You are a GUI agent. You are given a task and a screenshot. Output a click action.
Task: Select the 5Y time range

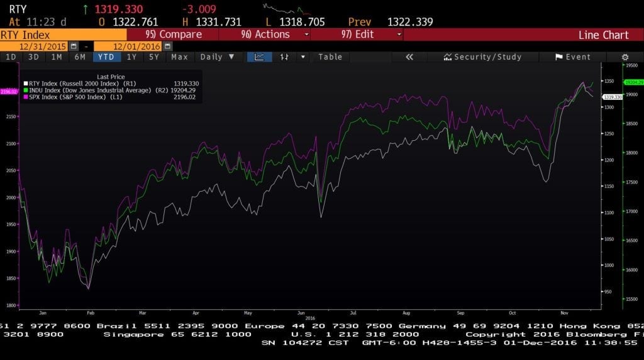[x=154, y=57]
